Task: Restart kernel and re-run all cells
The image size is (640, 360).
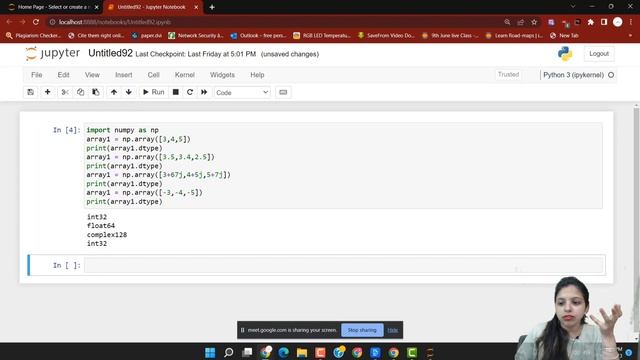Action: click(x=204, y=92)
